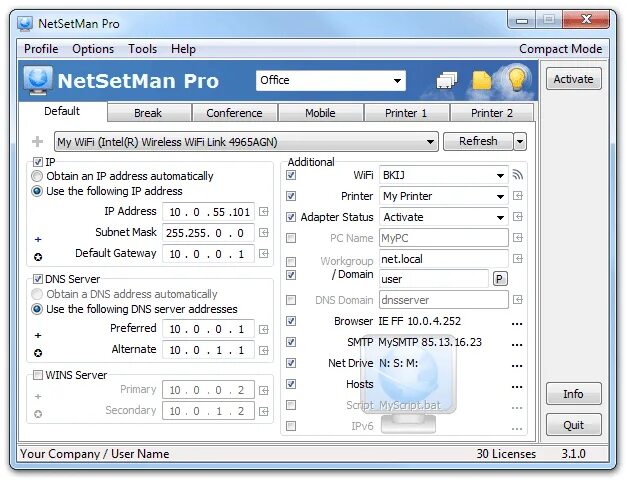Click the arrow icon beside Adapter Status dropdown
This screenshot has width=627, height=480.
tap(518, 217)
